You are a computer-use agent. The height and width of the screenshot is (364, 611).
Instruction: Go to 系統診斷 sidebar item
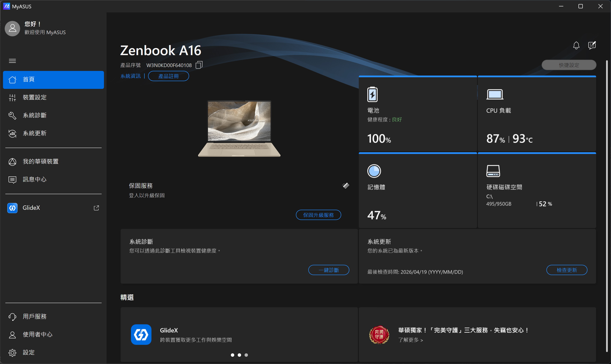(34, 115)
